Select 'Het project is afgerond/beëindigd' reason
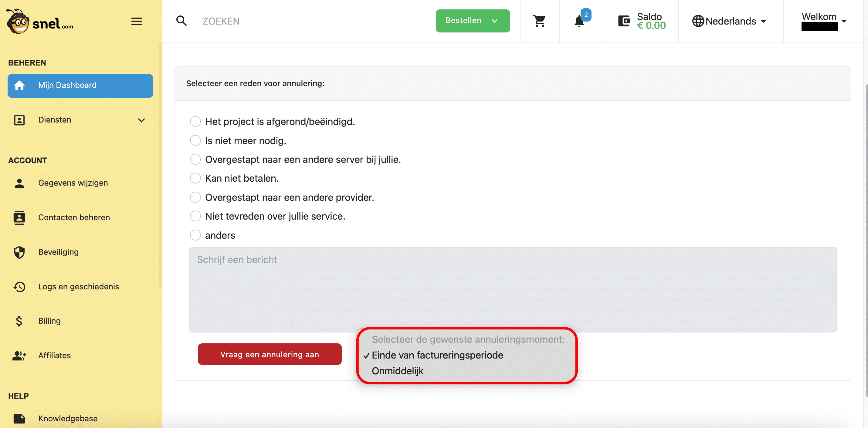Image resolution: width=868 pixels, height=428 pixels. click(195, 122)
